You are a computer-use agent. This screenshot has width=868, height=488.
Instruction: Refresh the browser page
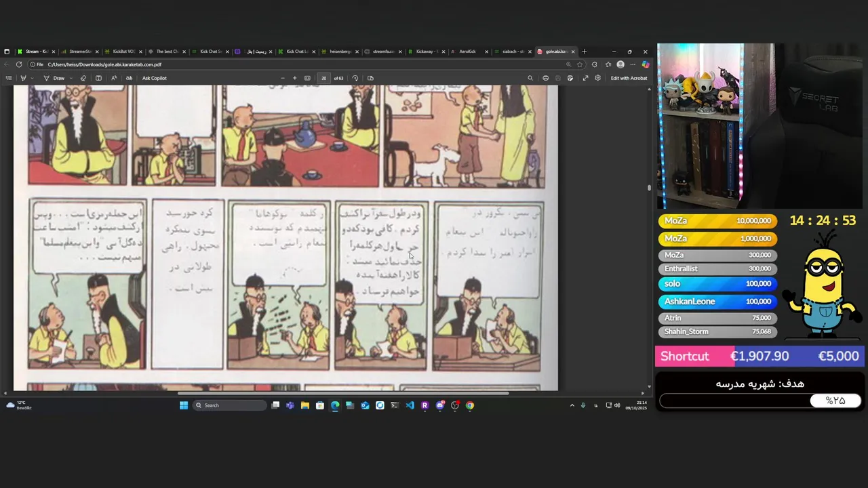(x=19, y=64)
